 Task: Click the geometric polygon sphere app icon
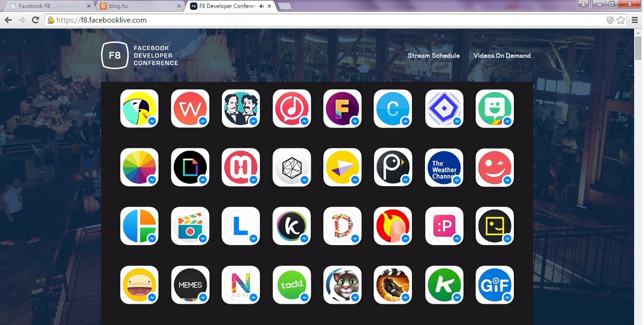coord(291,167)
